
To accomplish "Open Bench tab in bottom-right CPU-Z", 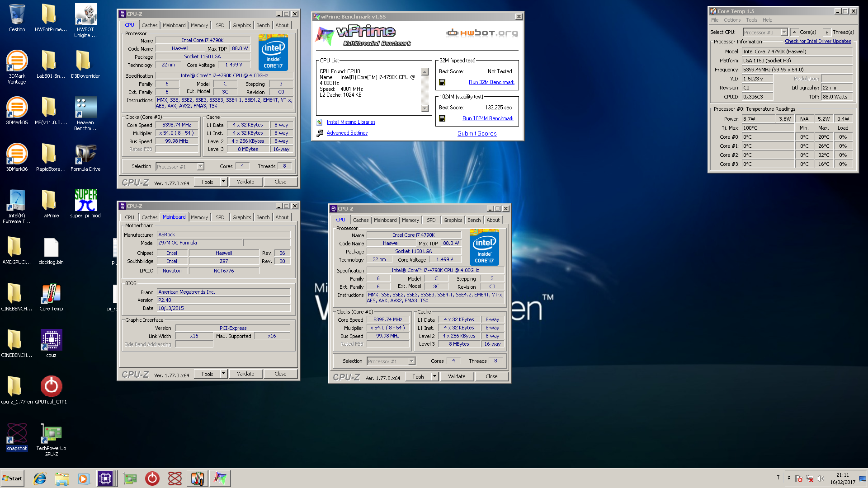I will click(x=474, y=220).
